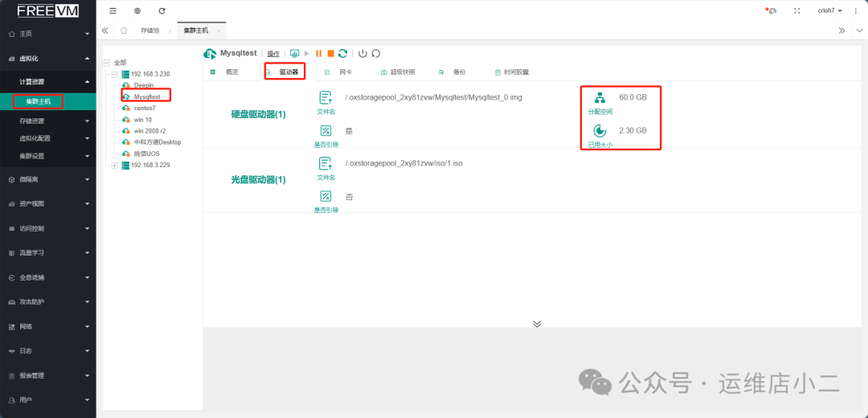Open the tab options down-chevron at far right
This screenshot has height=418, width=868.
pyautogui.click(x=858, y=31)
